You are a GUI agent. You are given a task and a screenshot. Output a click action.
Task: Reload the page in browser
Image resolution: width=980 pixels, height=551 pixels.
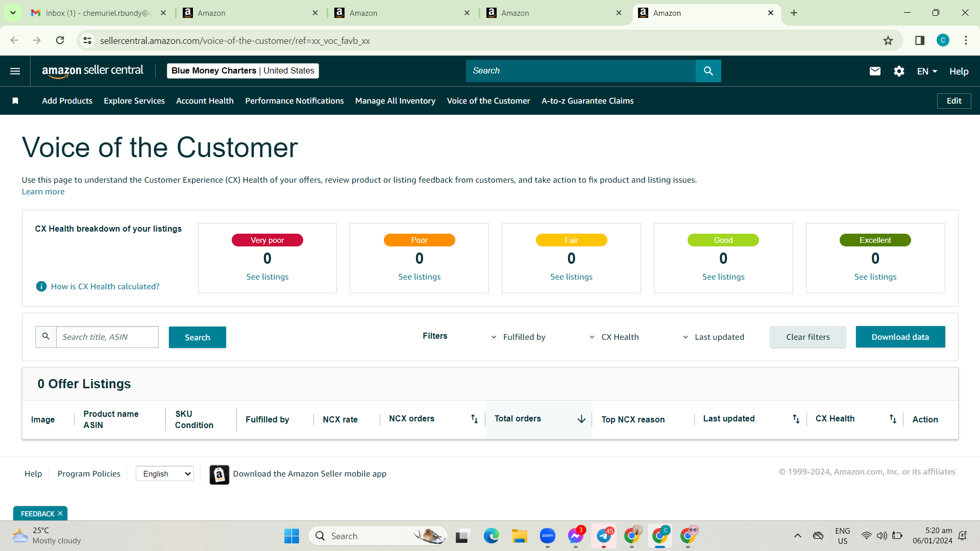pos(60,40)
